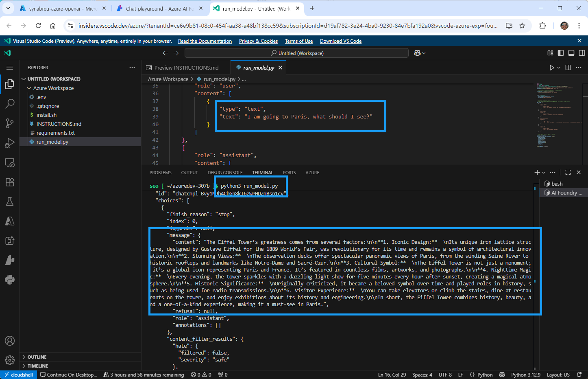
Task: Open the Privacy & Cookies link
Action: pos(258,41)
